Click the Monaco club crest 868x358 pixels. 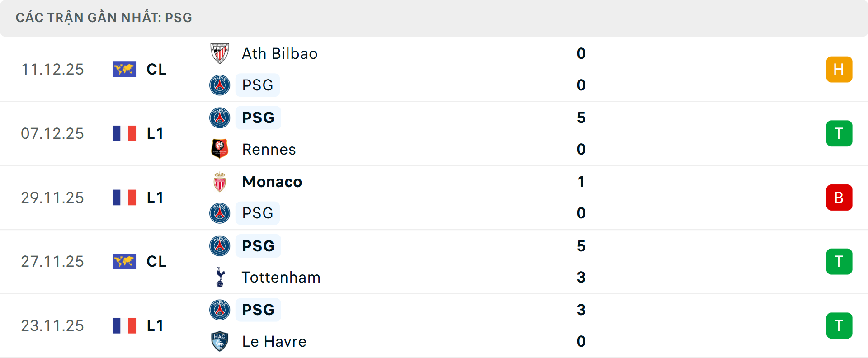pos(220,182)
